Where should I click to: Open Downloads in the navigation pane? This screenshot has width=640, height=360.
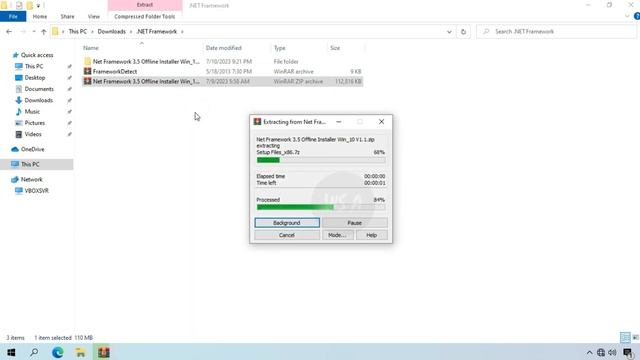tap(38, 100)
